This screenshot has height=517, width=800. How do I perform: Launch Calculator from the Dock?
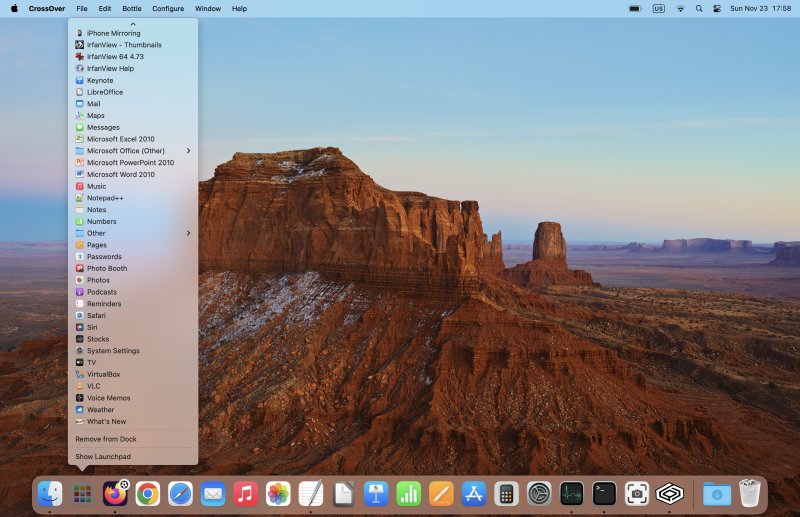pos(506,493)
